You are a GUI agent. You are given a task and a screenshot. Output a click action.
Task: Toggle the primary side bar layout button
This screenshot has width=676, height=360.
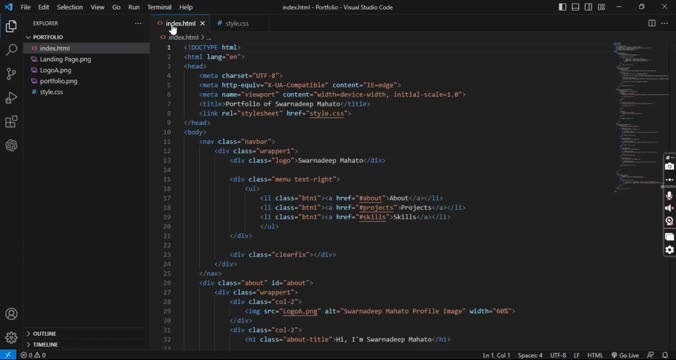[562, 7]
